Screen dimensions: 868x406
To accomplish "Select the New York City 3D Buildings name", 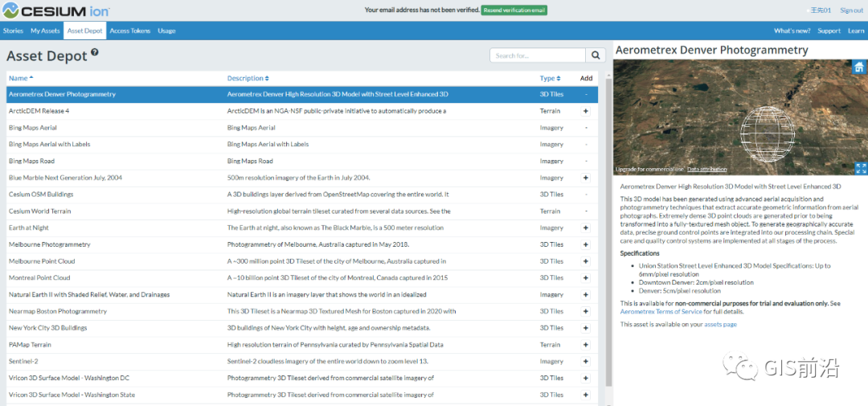I will [x=47, y=328].
